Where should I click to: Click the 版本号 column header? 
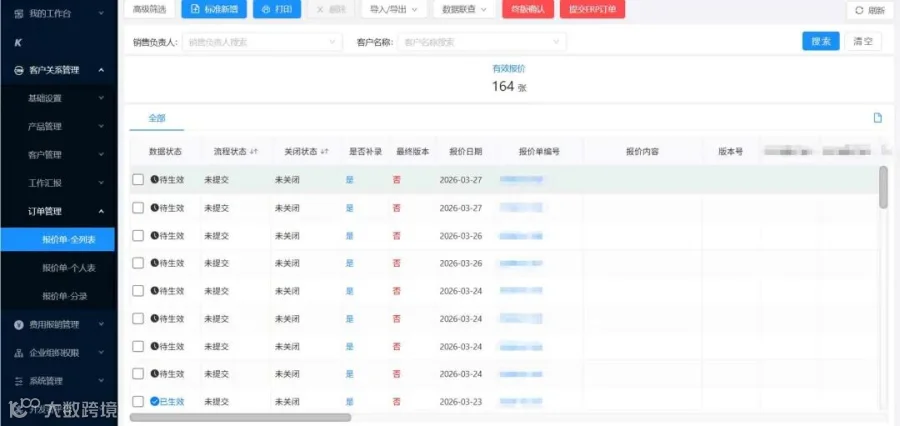pos(731,152)
